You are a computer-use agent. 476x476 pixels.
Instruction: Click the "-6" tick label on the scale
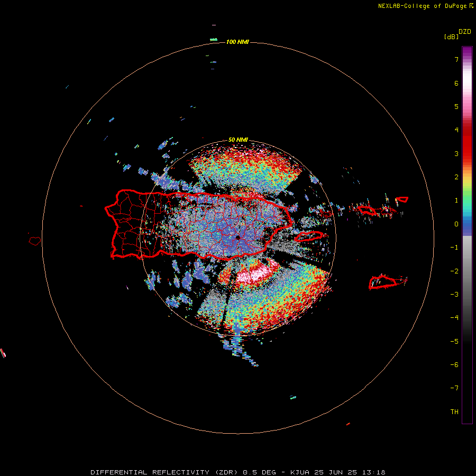(454, 365)
